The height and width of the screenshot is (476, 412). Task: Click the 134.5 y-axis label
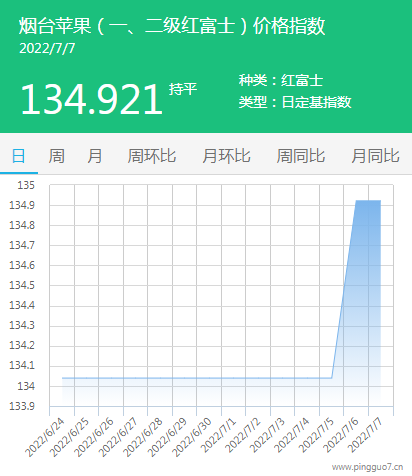pos(22,285)
